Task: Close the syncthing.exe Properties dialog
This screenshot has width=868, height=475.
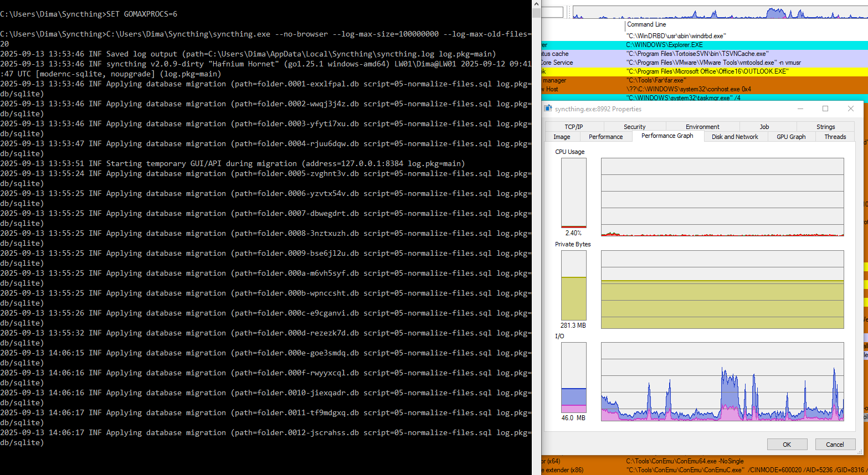Action: (x=850, y=109)
